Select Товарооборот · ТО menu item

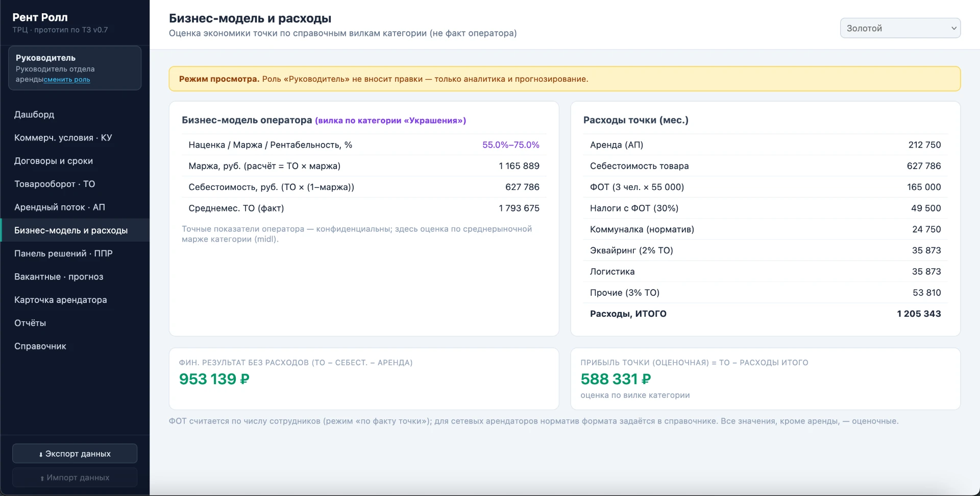[x=75, y=184]
